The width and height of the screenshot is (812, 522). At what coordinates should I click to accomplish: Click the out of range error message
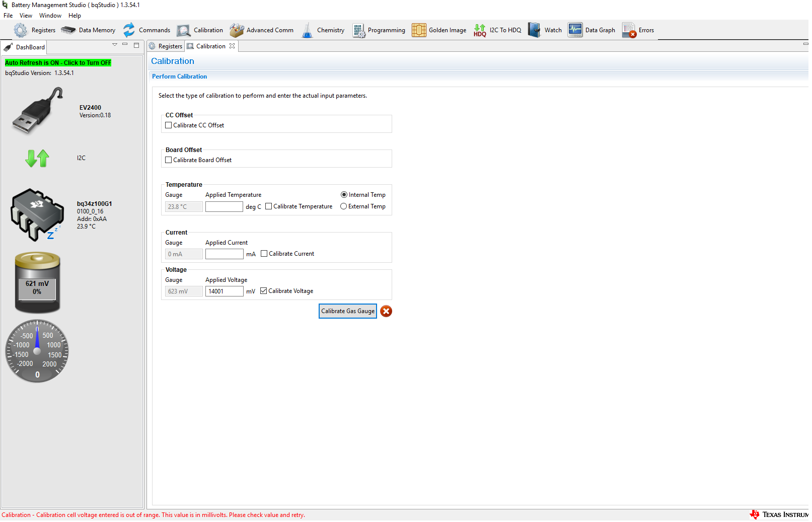(154, 515)
